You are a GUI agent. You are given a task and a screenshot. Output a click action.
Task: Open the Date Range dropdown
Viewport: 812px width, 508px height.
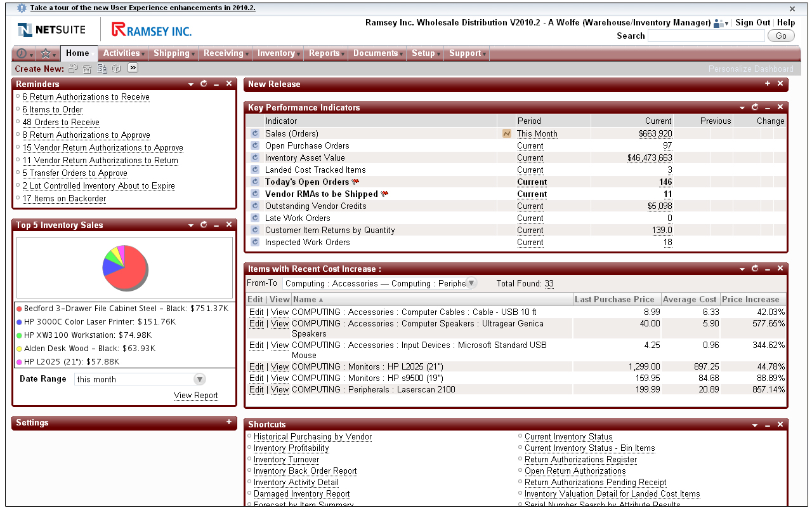[x=199, y=379]
